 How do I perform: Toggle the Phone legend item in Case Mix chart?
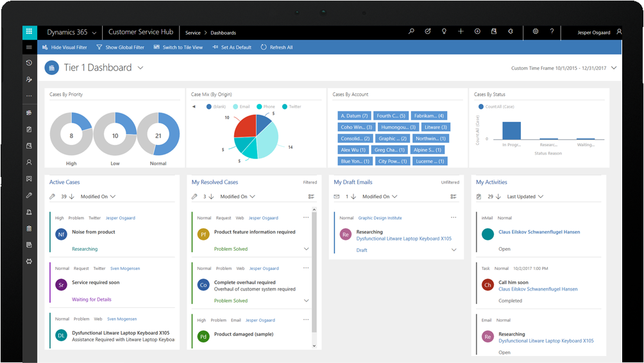[x=266, y=106]
